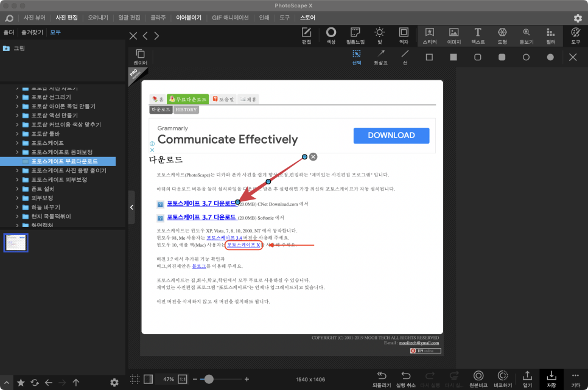The height and width of the screenshot is (390, 588).
Task: Close the shape tools panel
Action: pyautogui.click(x=573, y=57)
